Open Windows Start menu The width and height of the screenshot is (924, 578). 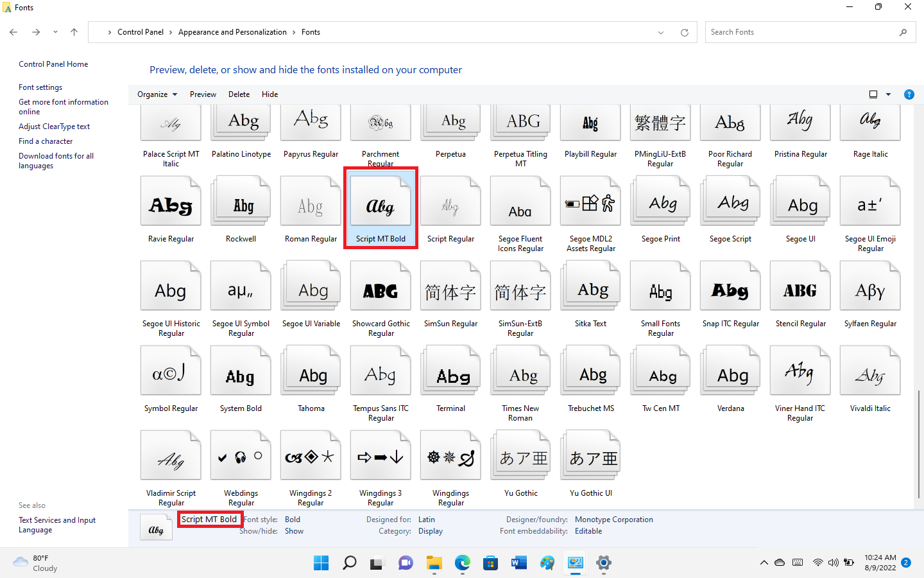321,563
